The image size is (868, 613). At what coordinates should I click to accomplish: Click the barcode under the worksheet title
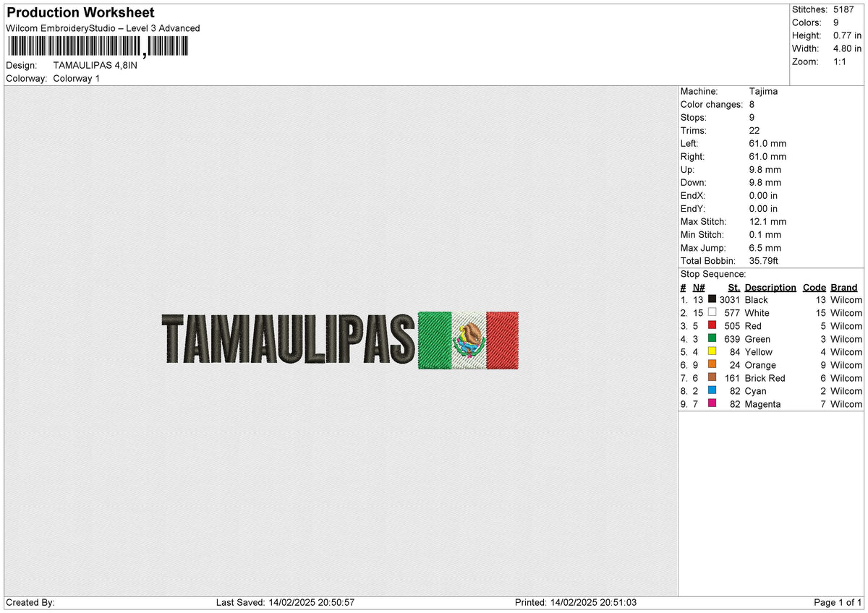pos(98,47)
